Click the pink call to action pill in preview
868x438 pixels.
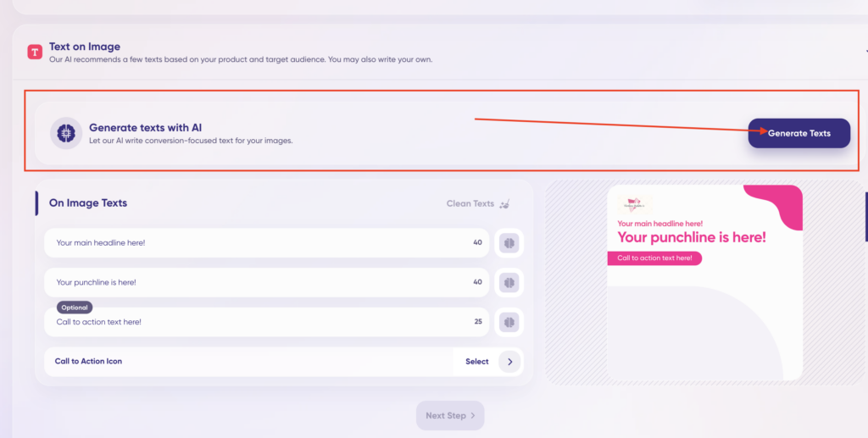coord(654,258)
